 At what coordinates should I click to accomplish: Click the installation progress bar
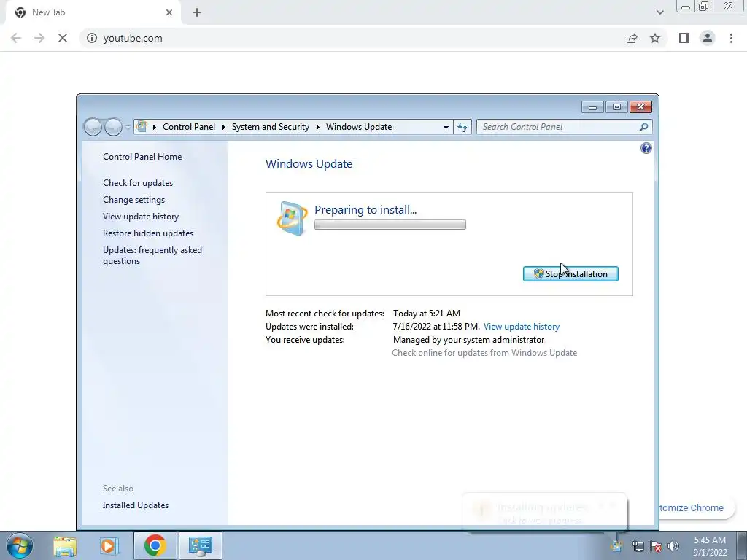point(390,225)
